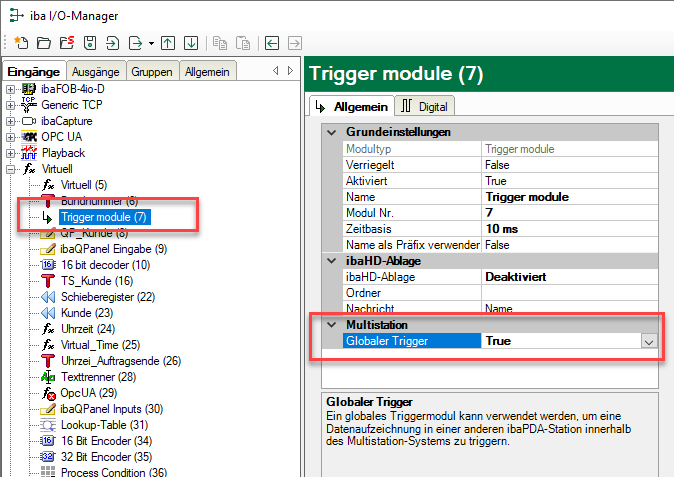Select the 16 bit decoder (10) module
This screenshot has width=674, height=477.
click(x=104, y=265)
